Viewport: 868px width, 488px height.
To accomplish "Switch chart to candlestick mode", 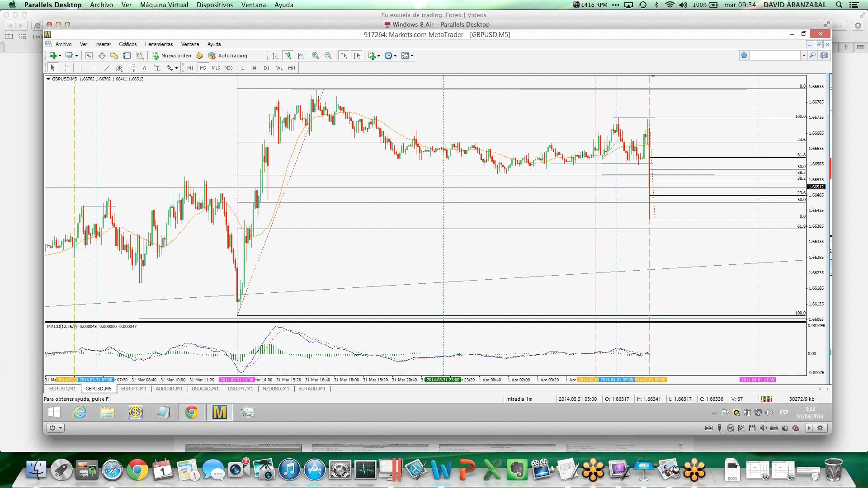I will point(288,56).
